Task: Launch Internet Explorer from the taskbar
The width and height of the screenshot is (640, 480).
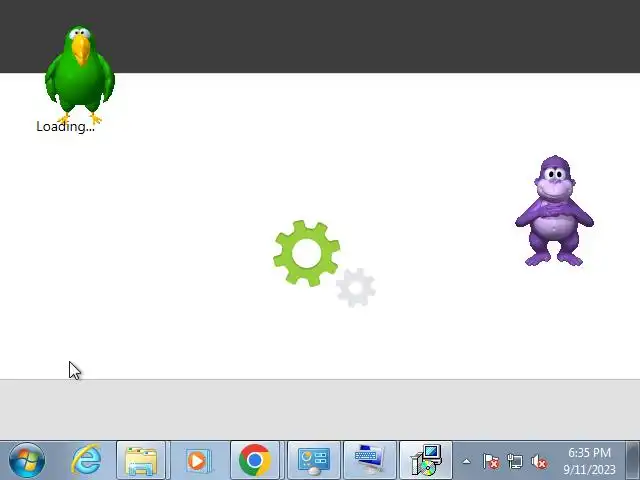Action: coord(86,460)
